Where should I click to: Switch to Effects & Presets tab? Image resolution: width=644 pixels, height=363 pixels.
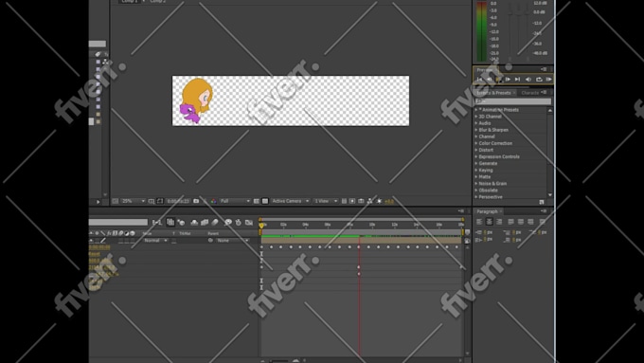(493, 93)
